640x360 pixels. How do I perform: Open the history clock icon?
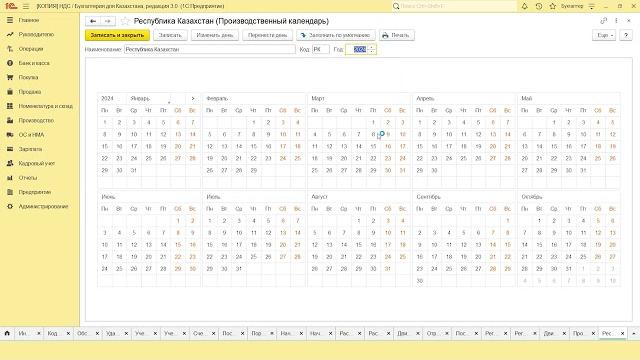coord(539,6)
